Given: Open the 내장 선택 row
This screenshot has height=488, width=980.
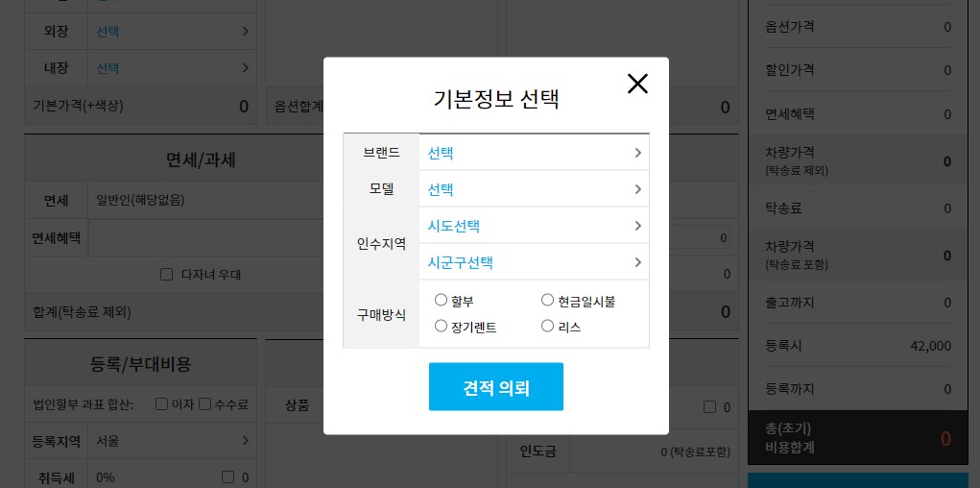Looking at the screenshot, I should point(172,67).
